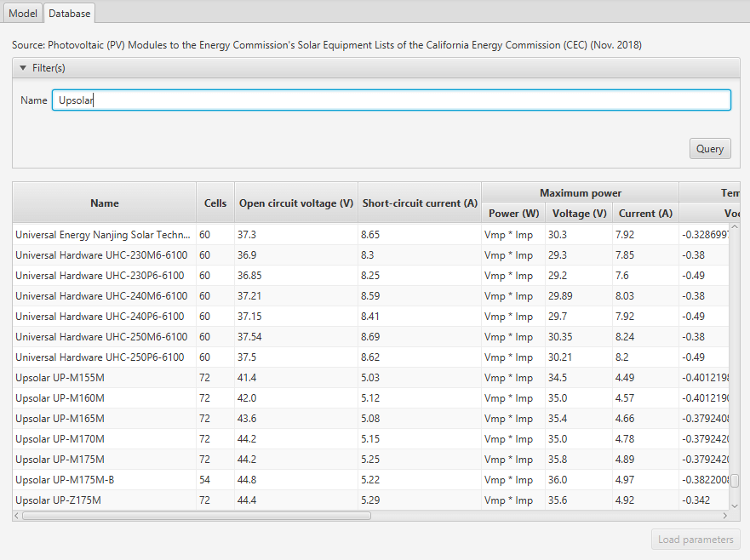Image resolution: width=750 pixels, height=560 pixels.
Task: Click open circuit voltage 43.6 cell
Action: coord(296,419)
